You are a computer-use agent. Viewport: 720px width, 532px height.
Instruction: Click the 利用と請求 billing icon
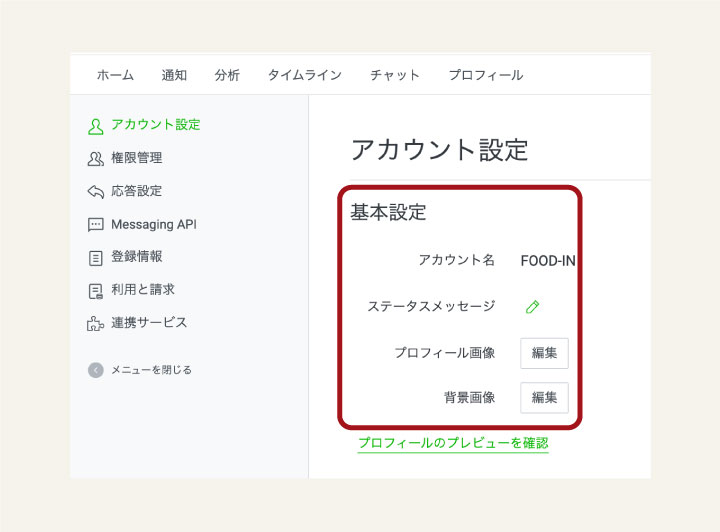[96, 291]
